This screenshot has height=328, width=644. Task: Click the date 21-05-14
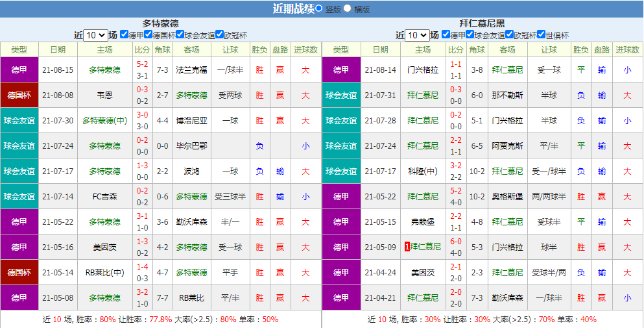click(x=58, y=272)
